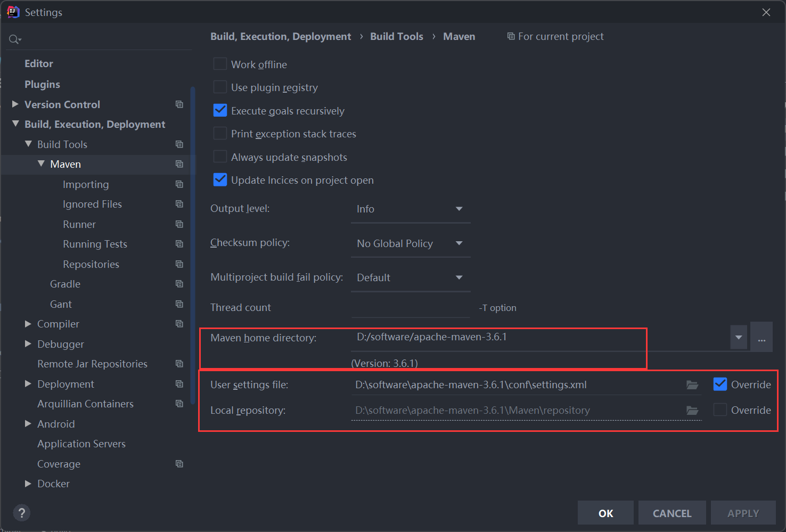
Task: Open Importing under Maven
Action: pos(86,184)
